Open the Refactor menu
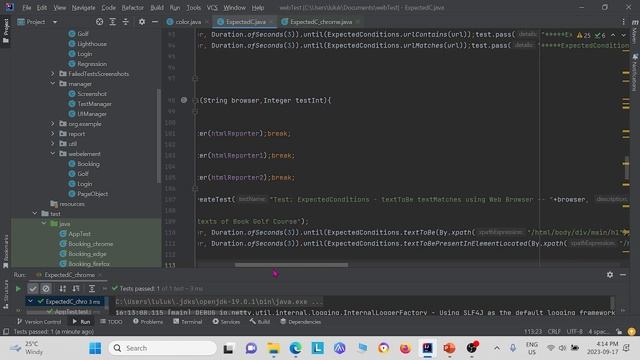 pos(133,8)
